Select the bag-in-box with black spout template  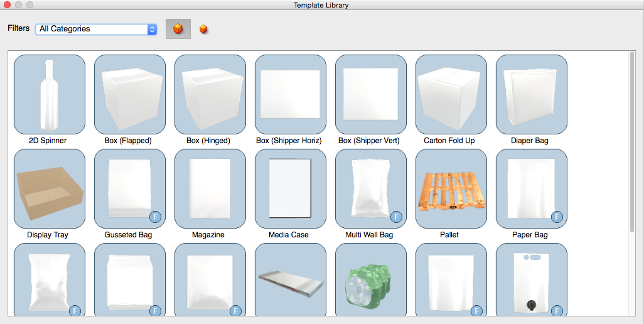(x=532, y=279)
